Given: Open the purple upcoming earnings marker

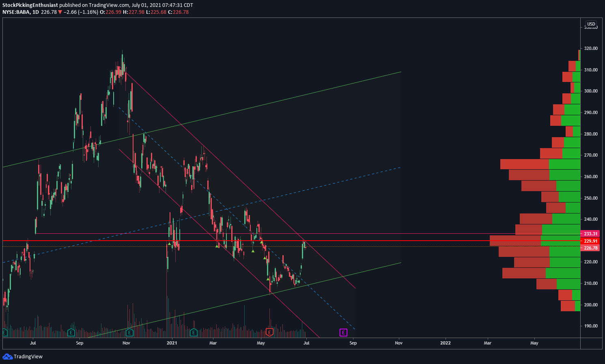Looking at the screenshot, I should click(x=343, y=333).
